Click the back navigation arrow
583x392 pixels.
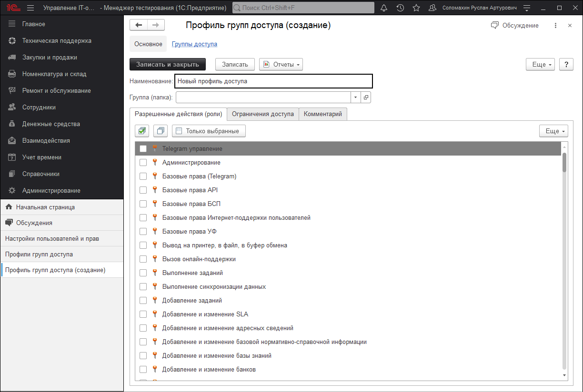[x=139, y=25]
